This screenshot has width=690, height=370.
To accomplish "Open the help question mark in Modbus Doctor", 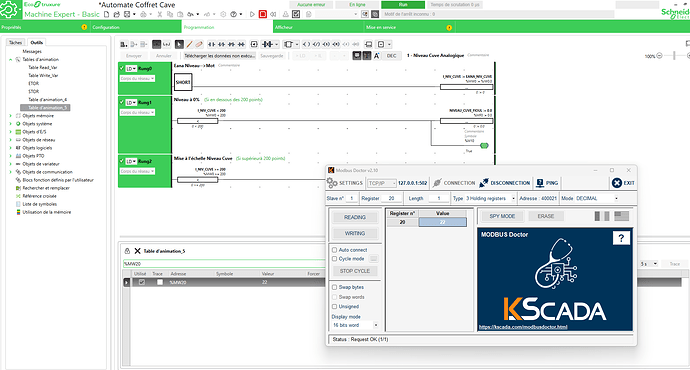I will pyautogui.click(x=621, y=238).
